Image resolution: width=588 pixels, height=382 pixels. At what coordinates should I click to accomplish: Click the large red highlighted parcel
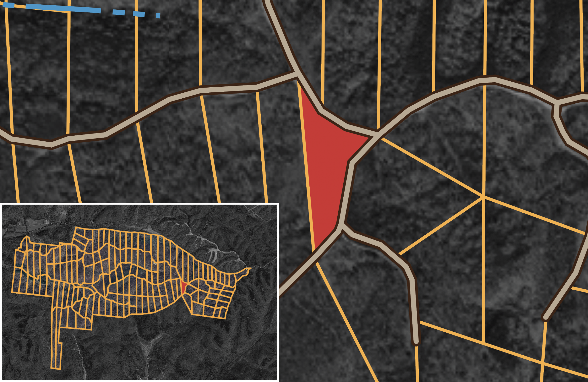click(326, 161)
